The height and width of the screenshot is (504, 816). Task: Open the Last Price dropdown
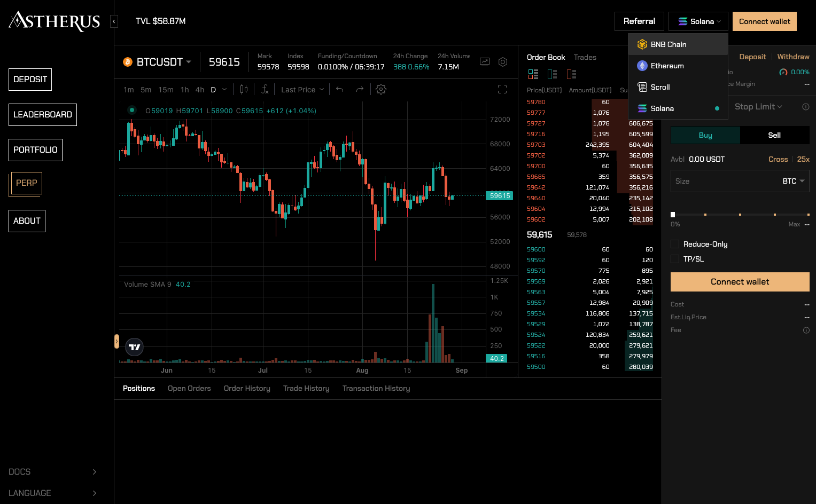(302, 90)
